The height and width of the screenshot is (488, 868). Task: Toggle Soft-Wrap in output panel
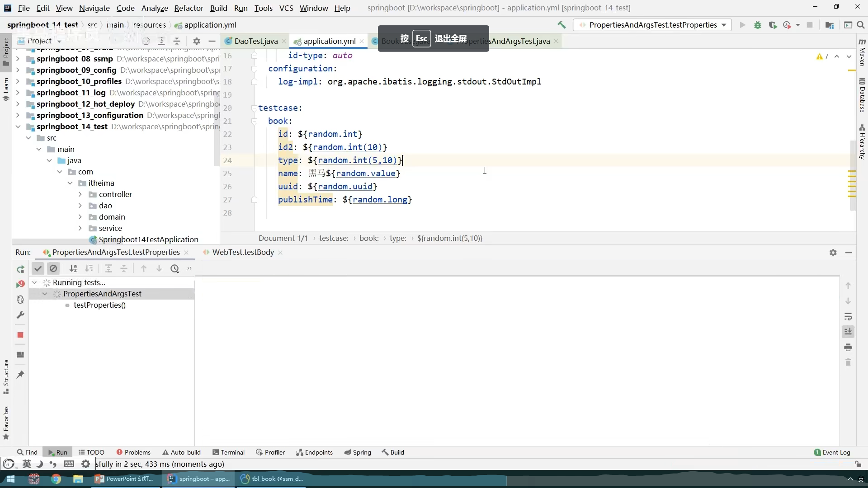[848, 316]
